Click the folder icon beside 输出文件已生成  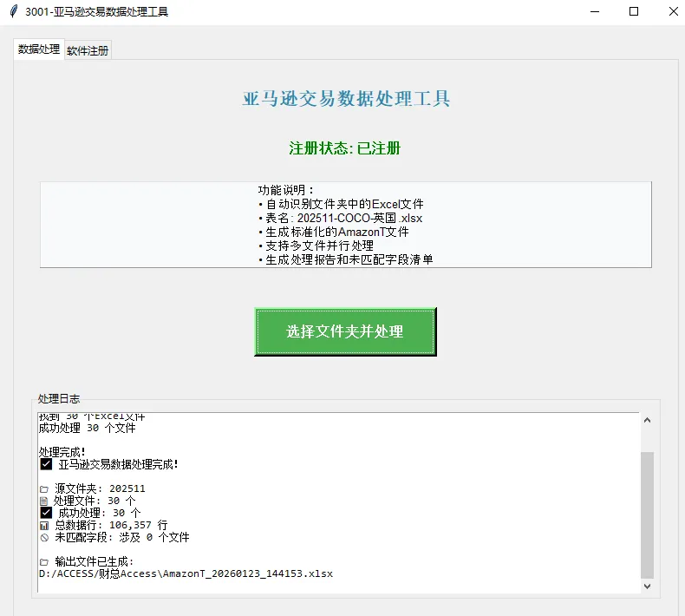click(x=44, y=562)
